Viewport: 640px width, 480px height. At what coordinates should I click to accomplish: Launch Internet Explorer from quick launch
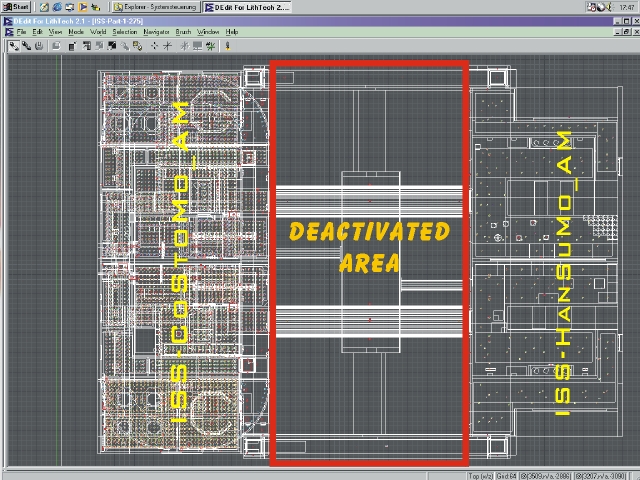click(55, 6)
